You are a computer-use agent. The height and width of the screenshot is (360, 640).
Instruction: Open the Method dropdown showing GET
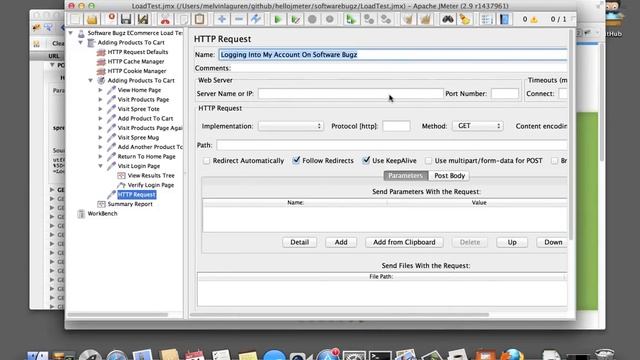click(x=478, y=126)
